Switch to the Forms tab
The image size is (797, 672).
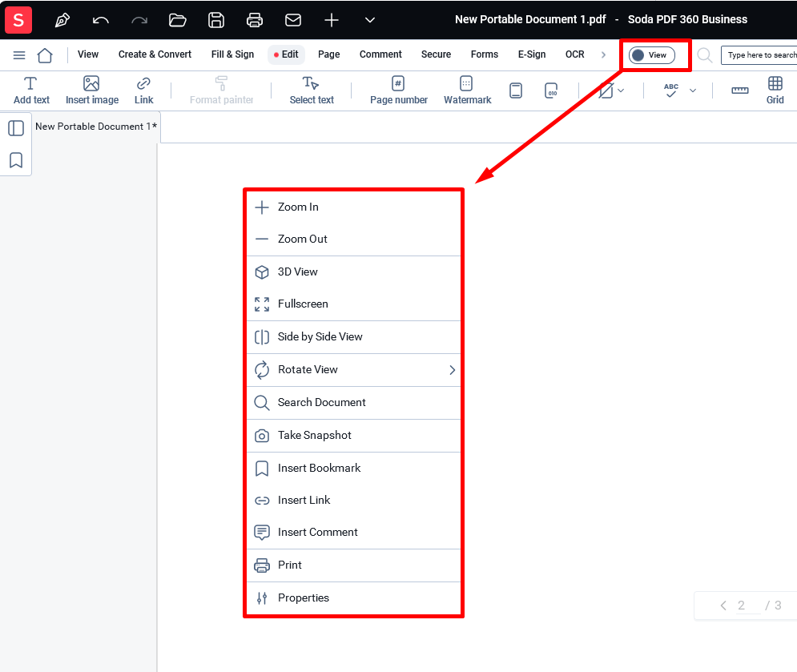tap(484, 54)
